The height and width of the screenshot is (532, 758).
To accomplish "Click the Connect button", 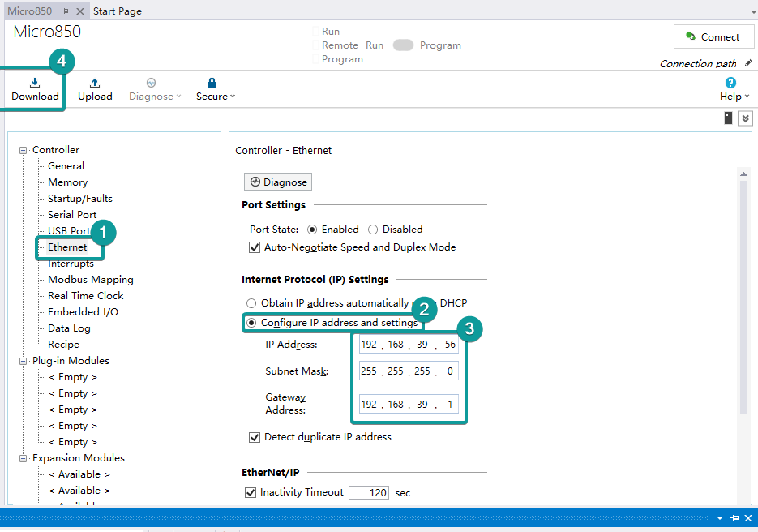I will point(713,36).
